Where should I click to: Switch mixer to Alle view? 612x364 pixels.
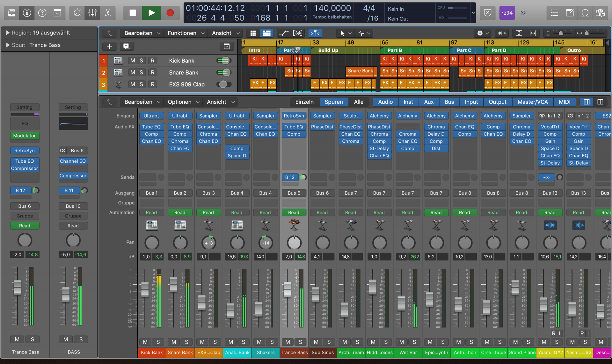point(359,102)
